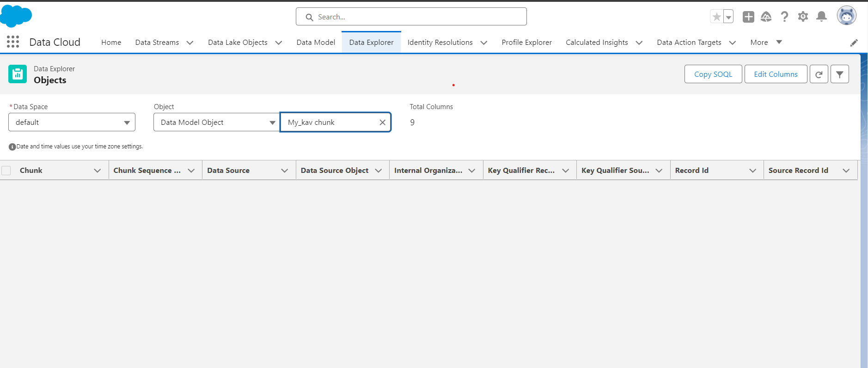Click the Edit Columns button
The height and width of the screenshot is (368, 868).
pyautogui.click(x=776, y=74)
